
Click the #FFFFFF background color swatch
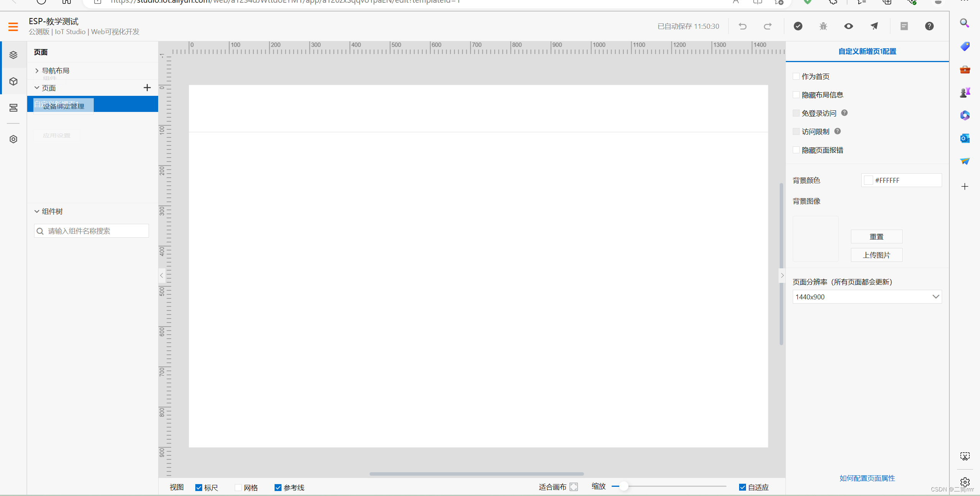[868, 180]
